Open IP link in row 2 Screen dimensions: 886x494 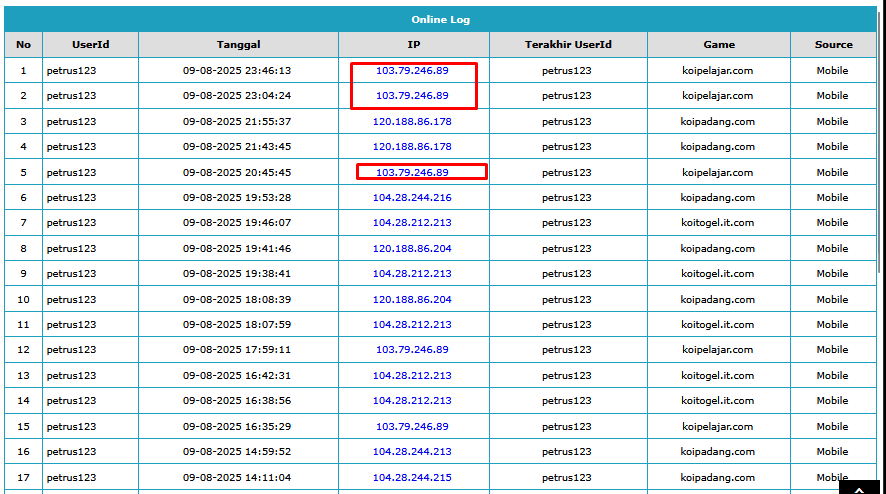pos(412,96)
